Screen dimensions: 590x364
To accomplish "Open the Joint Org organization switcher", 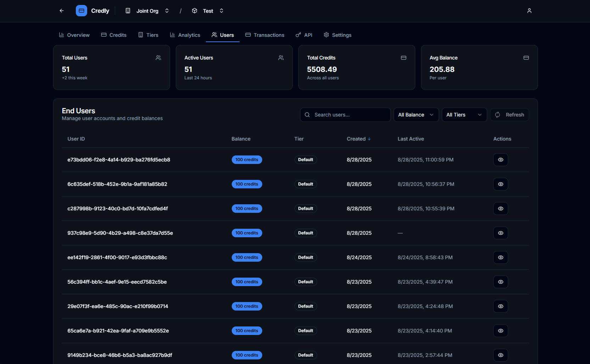I will tap(147, 11).
